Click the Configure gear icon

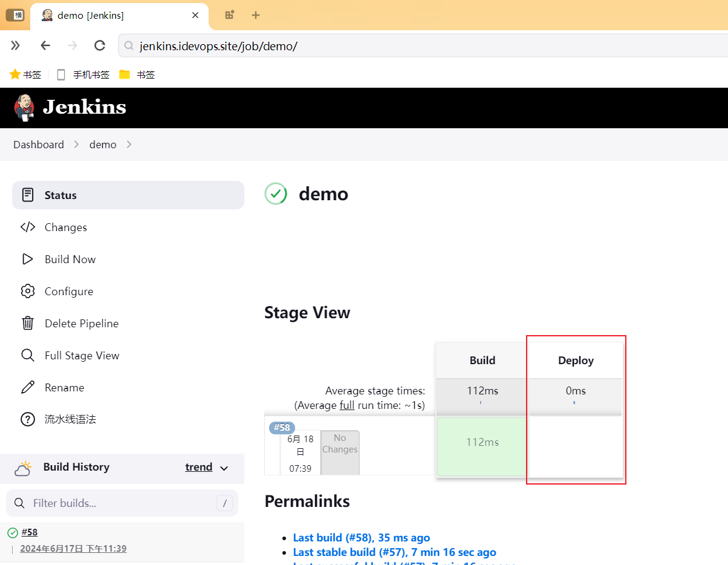point(27,292)
